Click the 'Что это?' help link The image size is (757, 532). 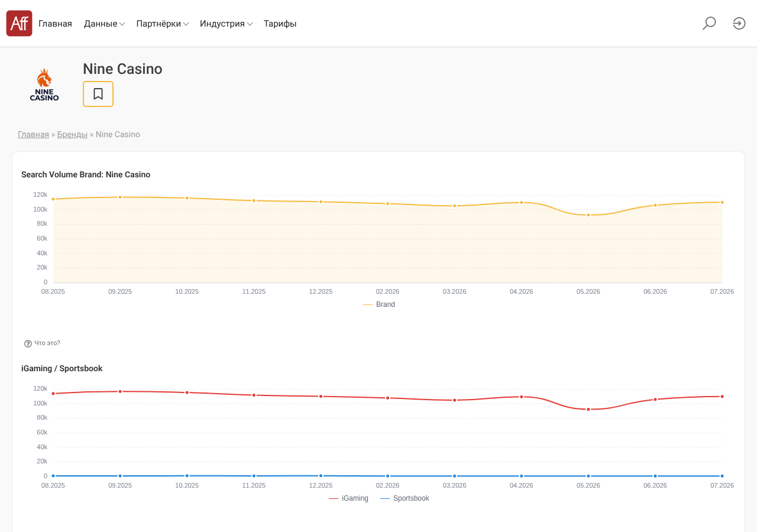(x=47, y=343)
